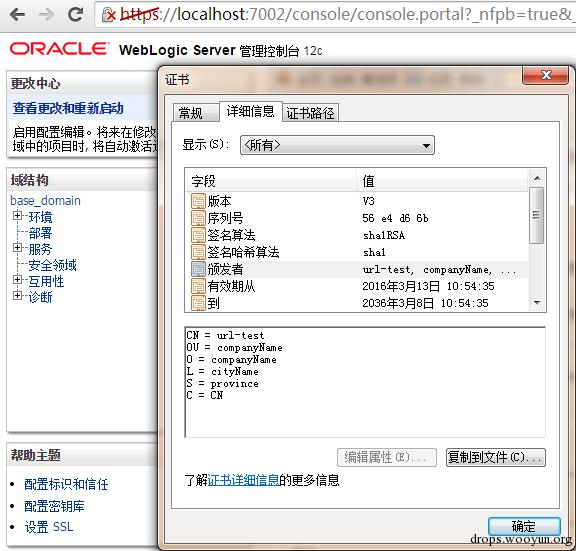Click the 复制到文件 button
The height and width of the screenshot is (551, 576).
coord(496,457)
